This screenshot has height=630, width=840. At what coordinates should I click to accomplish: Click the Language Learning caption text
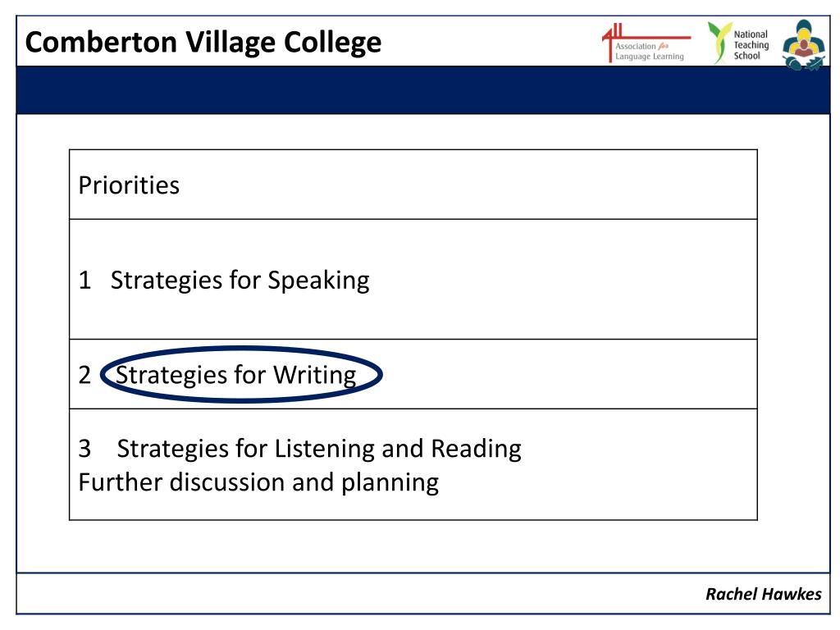click(650, 57)
